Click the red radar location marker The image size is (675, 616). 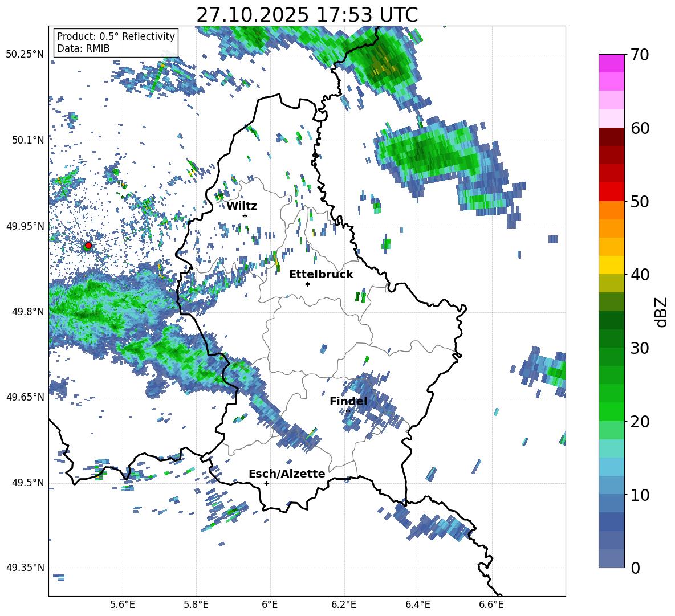click(88, 246)
